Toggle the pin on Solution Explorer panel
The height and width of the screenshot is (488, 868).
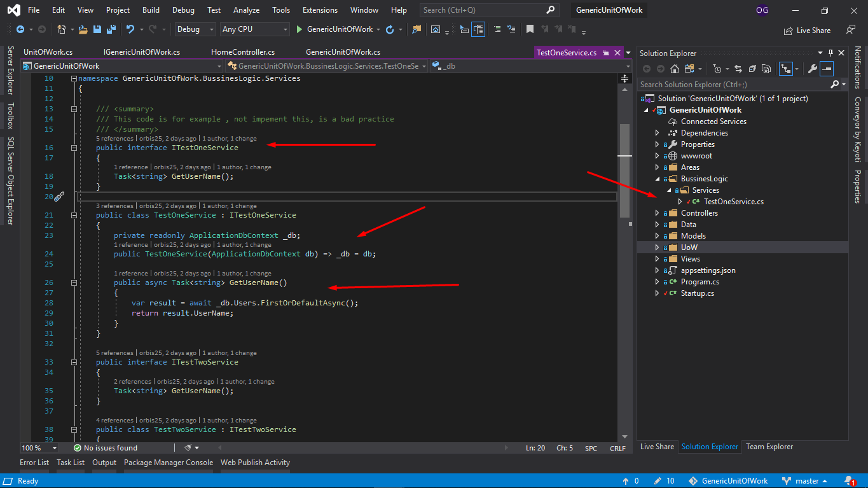(831, 53)
